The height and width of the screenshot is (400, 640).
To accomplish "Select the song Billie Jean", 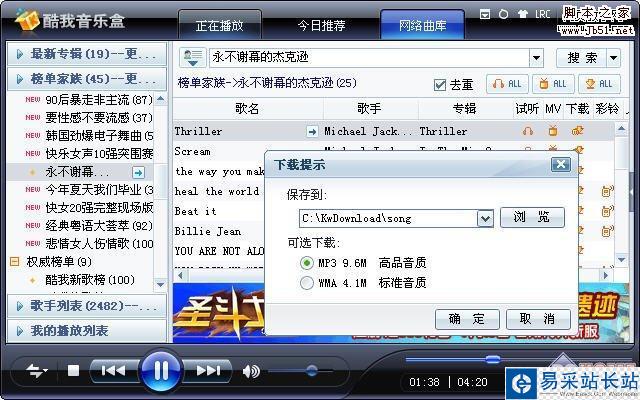I will coord(208,231).
